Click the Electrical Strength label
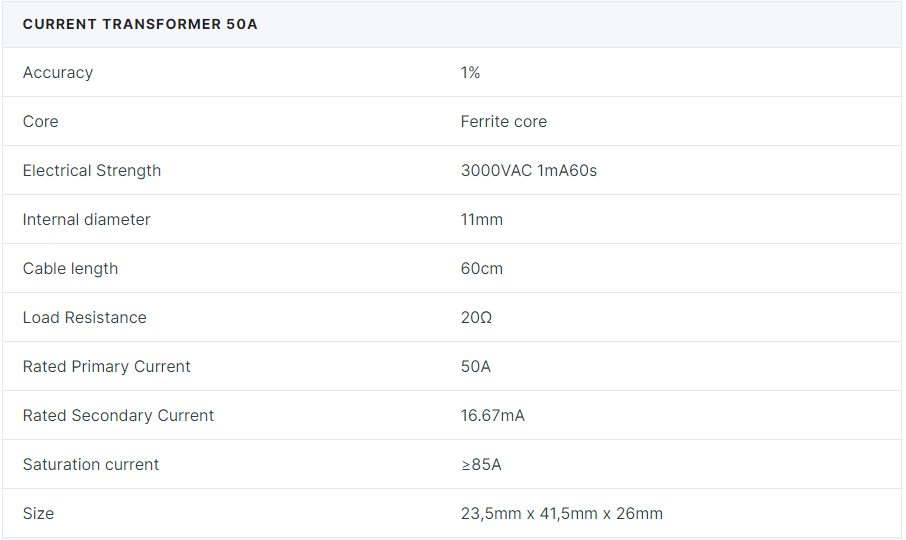Screen dimensions: 906x540 point(92,171)
